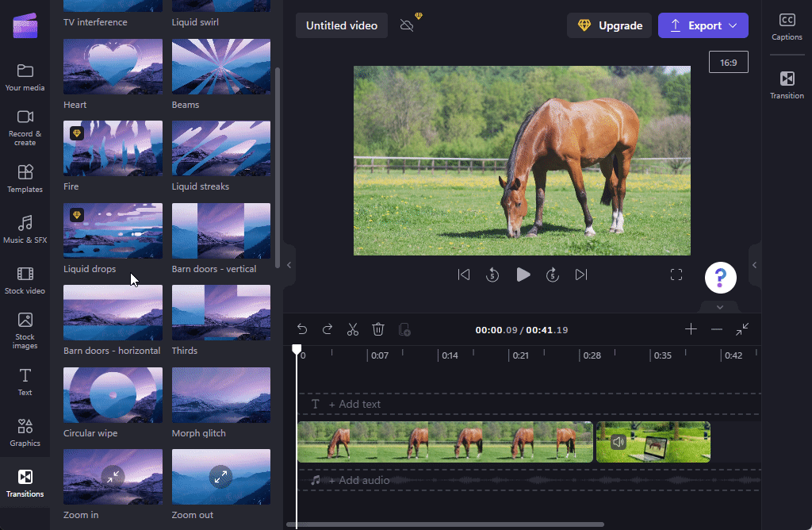Open the Your media tab
This screenshot has height=530, width=812.
coord(25,75)
